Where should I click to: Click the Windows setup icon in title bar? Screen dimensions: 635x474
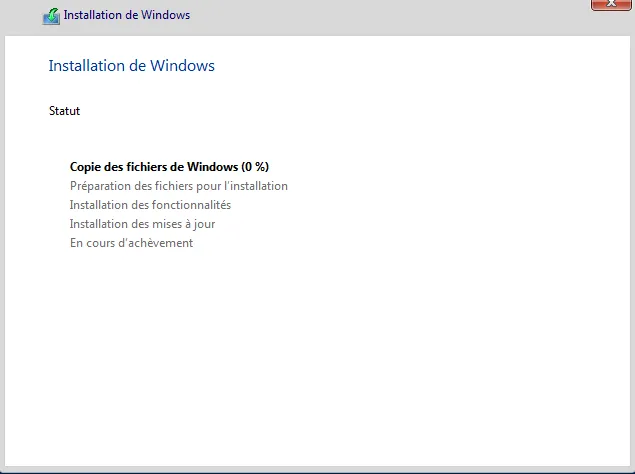pyautogui.click(x=51, y=16)
